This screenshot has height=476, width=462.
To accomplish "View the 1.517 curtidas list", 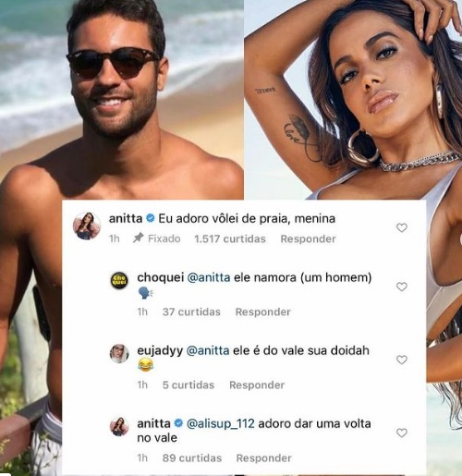I will point(230,239).
